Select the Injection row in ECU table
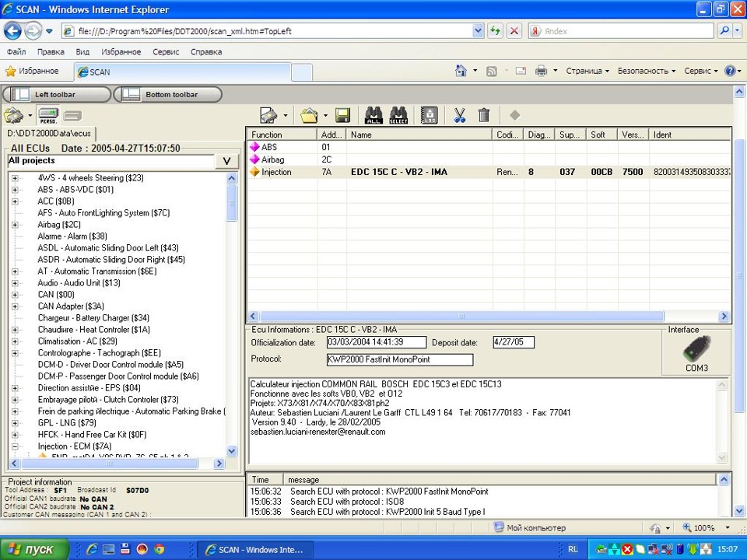The width and height of the screenshot is (747, 560). 489,172
